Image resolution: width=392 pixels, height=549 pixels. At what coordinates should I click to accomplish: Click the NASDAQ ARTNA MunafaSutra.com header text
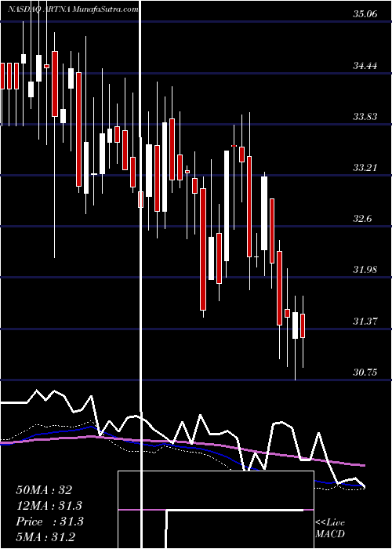[73, 9]
